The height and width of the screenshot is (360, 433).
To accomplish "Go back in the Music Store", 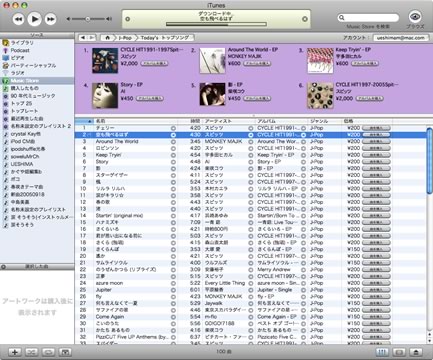I will [x=83, y=38].
